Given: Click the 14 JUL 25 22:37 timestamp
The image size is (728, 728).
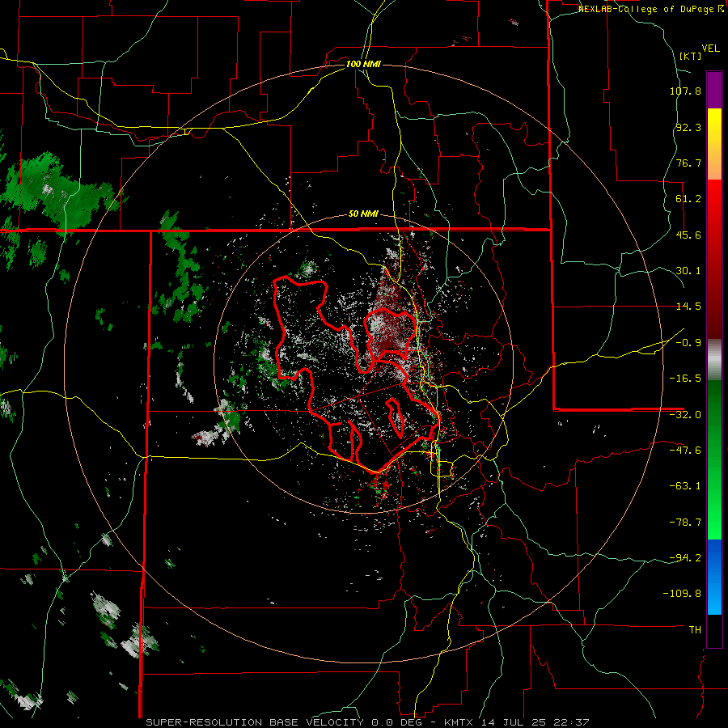Looking at the screenshot, I should 535,722.
